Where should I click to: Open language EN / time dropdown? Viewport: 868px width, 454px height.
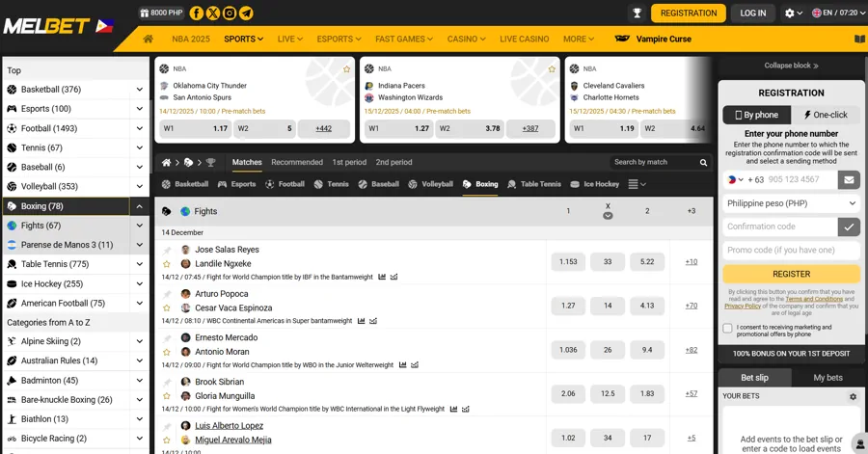point(837,13)
